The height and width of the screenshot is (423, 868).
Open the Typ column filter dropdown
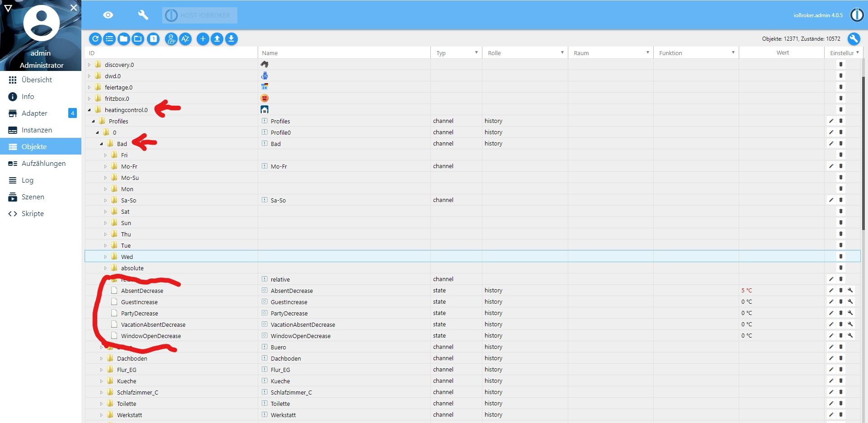click(x=476, y=53)
